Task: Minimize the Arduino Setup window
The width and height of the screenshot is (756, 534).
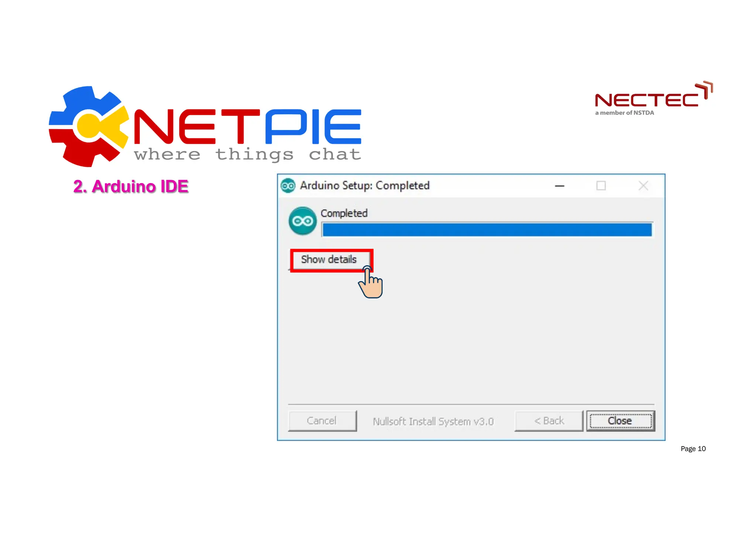Action: click(560, 186)
